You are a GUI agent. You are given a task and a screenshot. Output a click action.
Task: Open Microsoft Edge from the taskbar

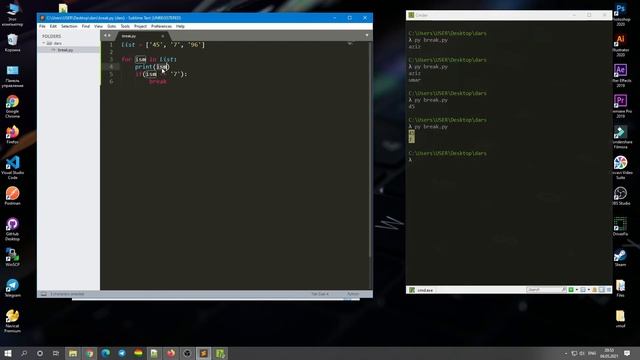click(106, 353)
